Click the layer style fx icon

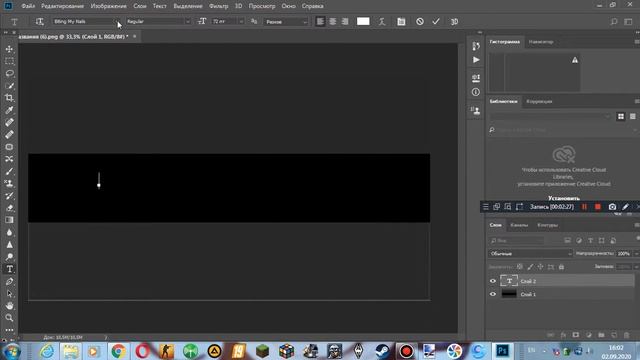click(563, 335)
